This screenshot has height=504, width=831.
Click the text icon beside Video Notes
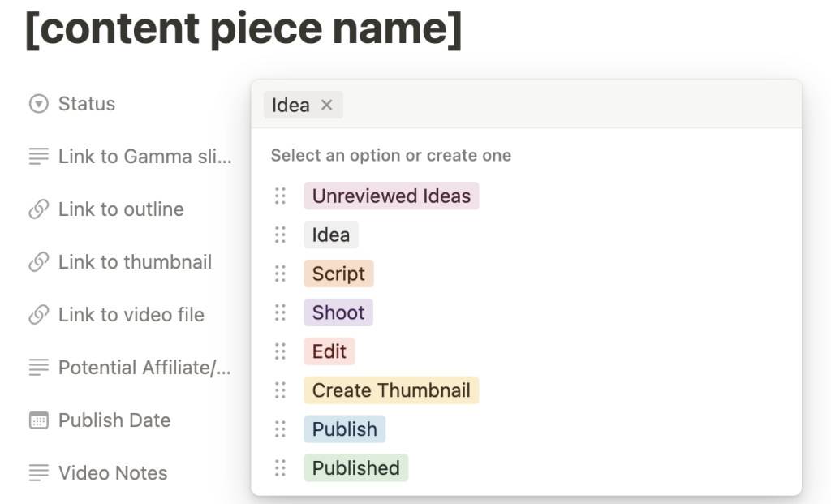(37, 472)
